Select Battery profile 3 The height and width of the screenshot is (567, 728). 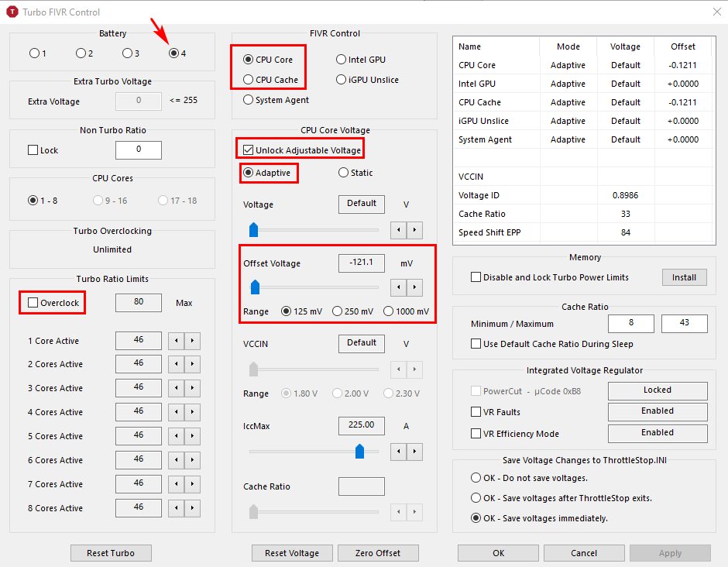pos(131,53)
